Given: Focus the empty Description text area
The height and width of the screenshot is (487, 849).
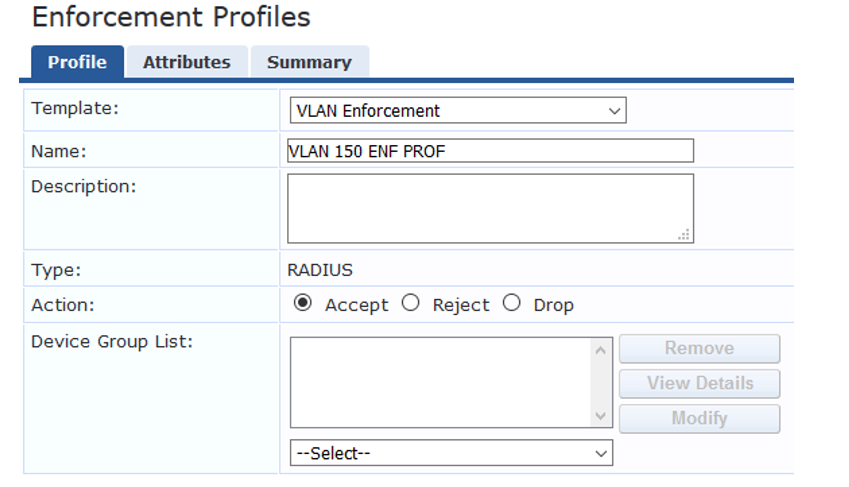Looking at the screenshot, I should click(x=490, y=208).
